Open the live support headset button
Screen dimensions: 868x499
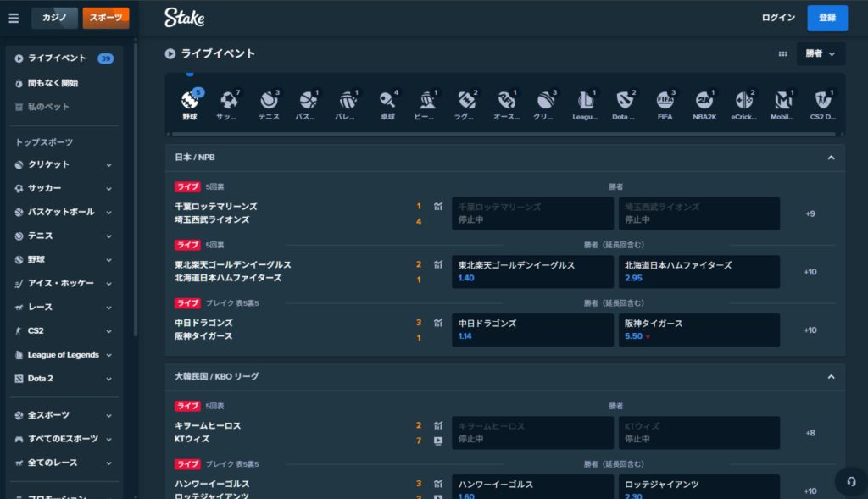pyautogui.click(x=851, y=482)
